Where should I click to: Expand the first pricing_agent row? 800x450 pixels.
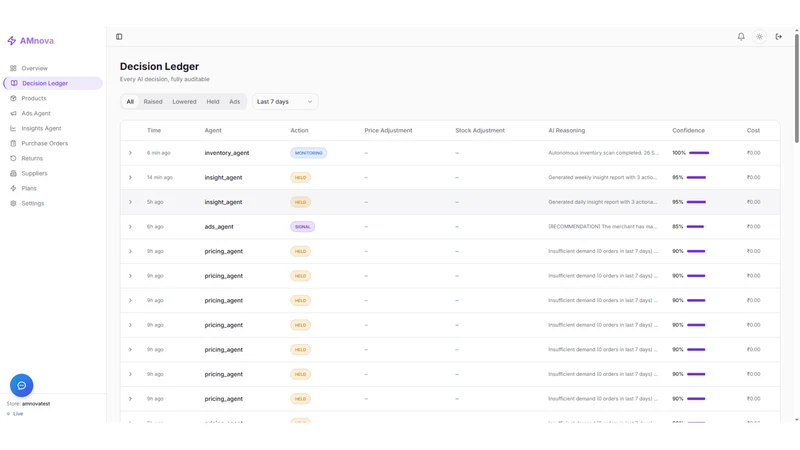(130, 251)
